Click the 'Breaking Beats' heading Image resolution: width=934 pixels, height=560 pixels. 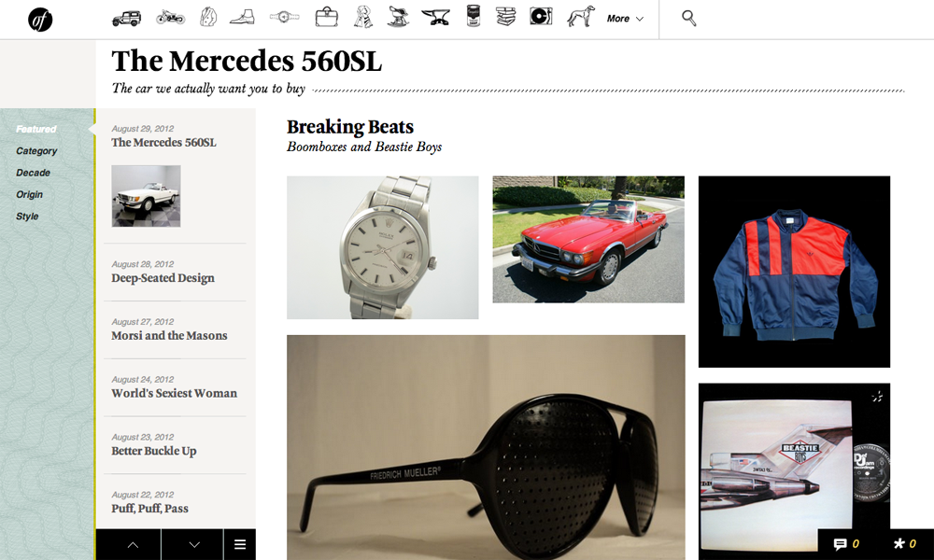point(349,127)
